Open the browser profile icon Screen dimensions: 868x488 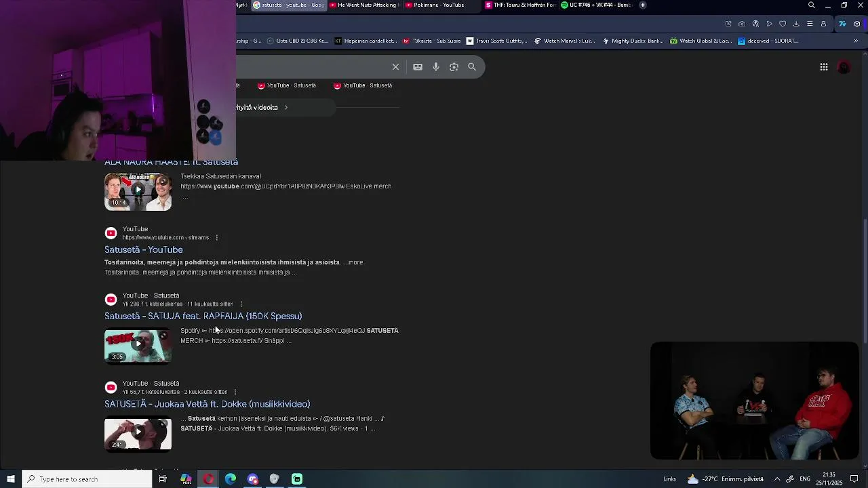pos(823,24)
